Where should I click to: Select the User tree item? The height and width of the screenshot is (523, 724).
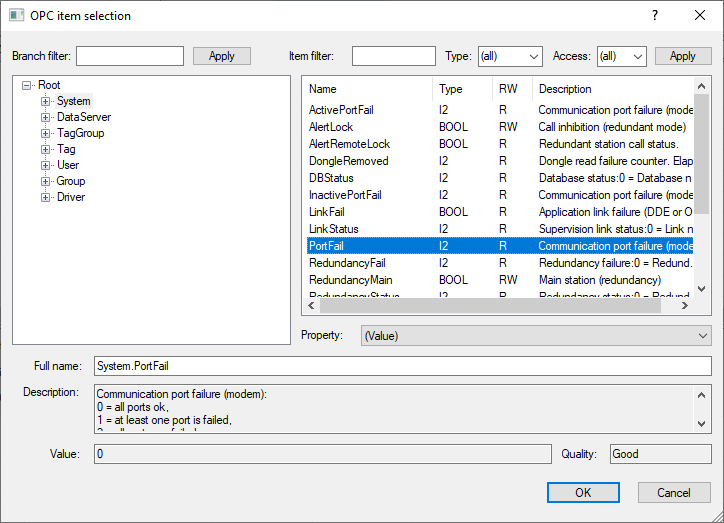(x=68, y=165)
